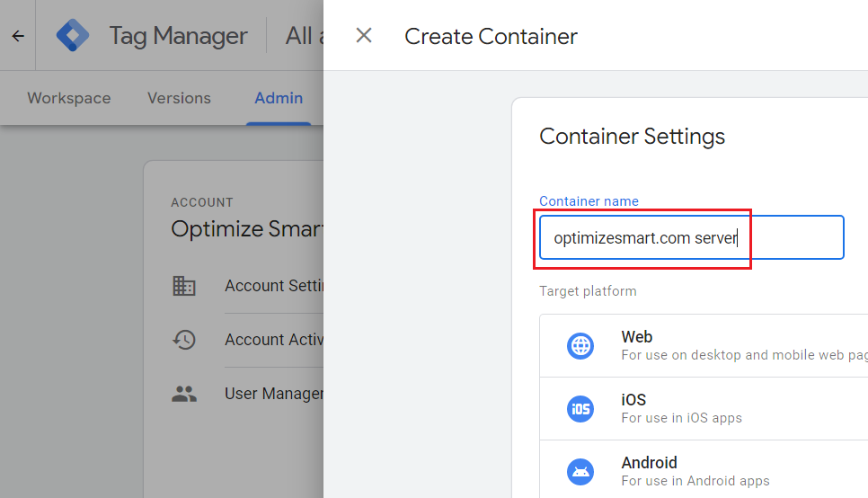This screenshot has width=868, height=498.
Task: Open the User Management text link
Action: pos(273,394)
